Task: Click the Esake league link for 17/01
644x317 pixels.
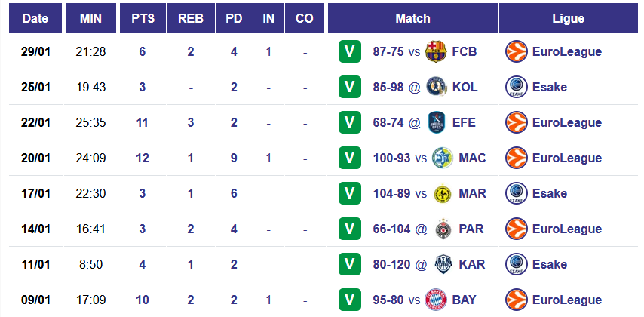Action: pos(549,193)
